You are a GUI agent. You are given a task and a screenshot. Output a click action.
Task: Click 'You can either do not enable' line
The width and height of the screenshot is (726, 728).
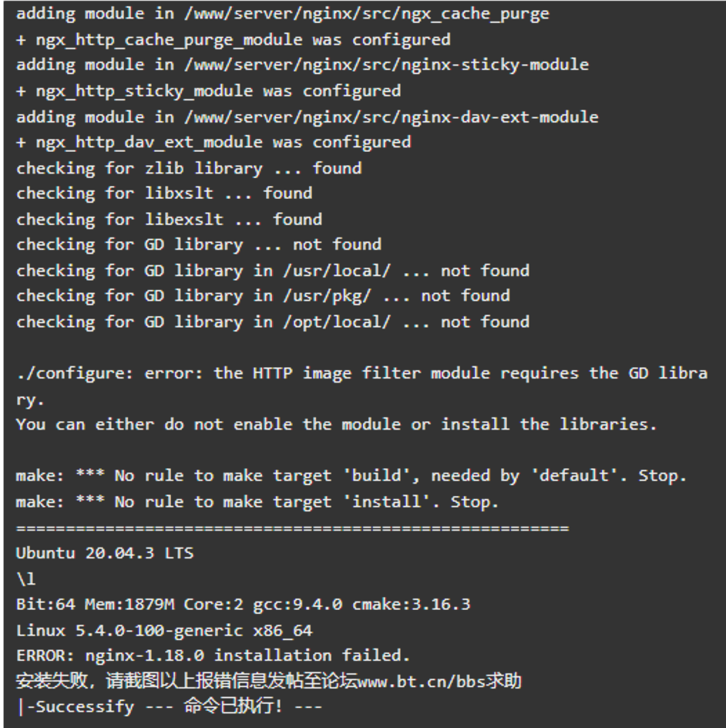336,424
